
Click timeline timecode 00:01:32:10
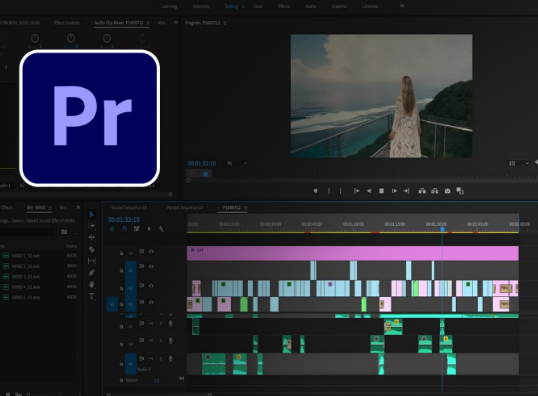point(124,220)
